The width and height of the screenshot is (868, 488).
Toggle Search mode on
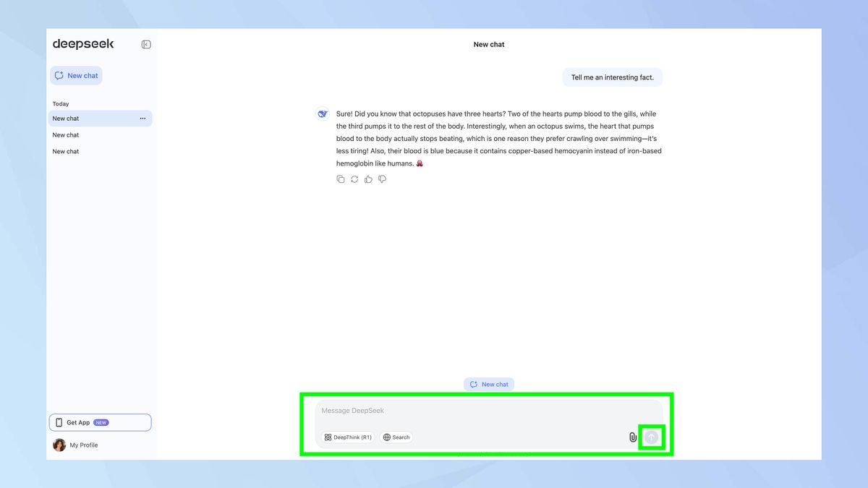[396, 437]
